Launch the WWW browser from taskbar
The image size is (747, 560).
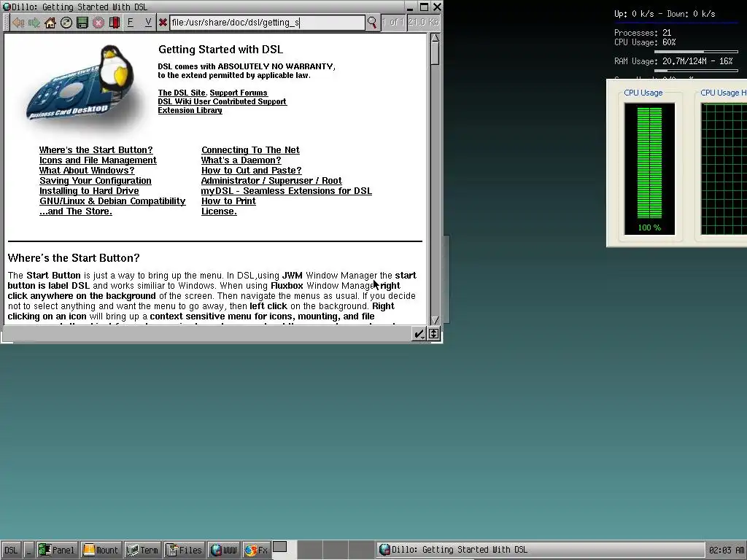pos(224,550)
